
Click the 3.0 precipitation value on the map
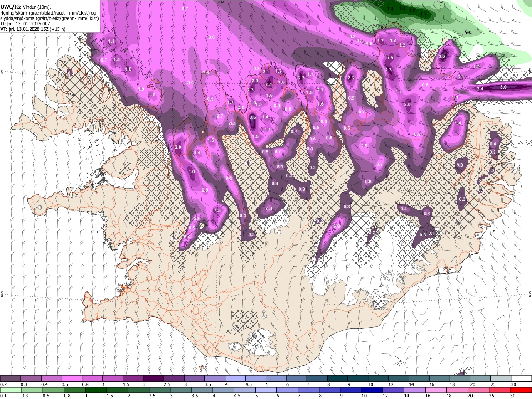[503, 87]
